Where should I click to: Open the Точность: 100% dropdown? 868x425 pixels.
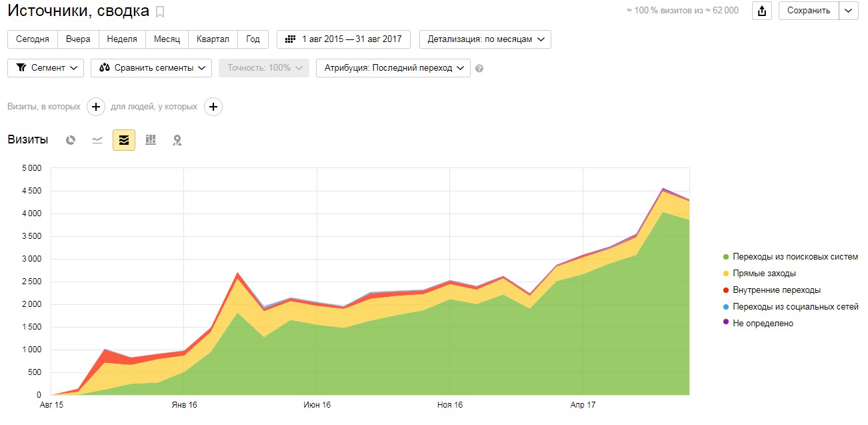pos(264,68)
